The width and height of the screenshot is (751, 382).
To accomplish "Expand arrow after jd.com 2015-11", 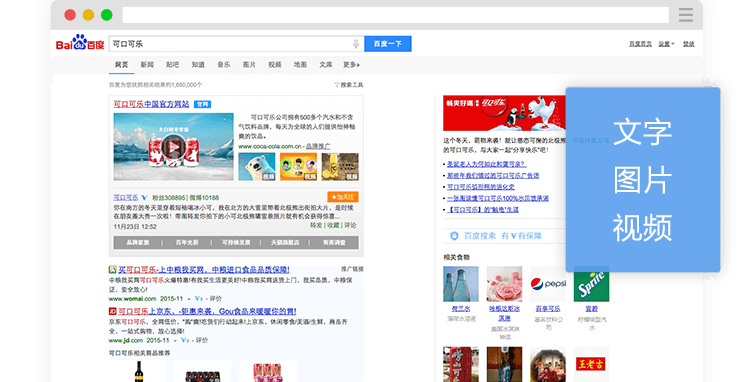I will point(175,341).
